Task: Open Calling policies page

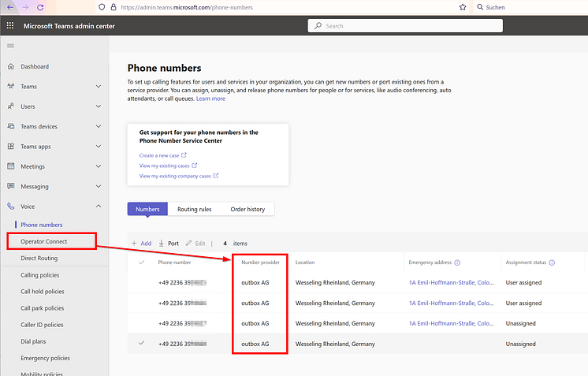Action: 40,275
